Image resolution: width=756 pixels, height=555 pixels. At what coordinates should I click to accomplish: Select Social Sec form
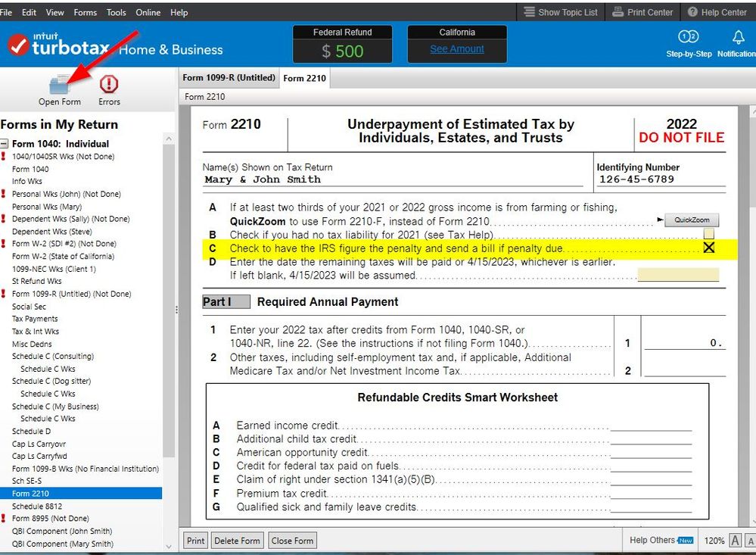[29, 307]
